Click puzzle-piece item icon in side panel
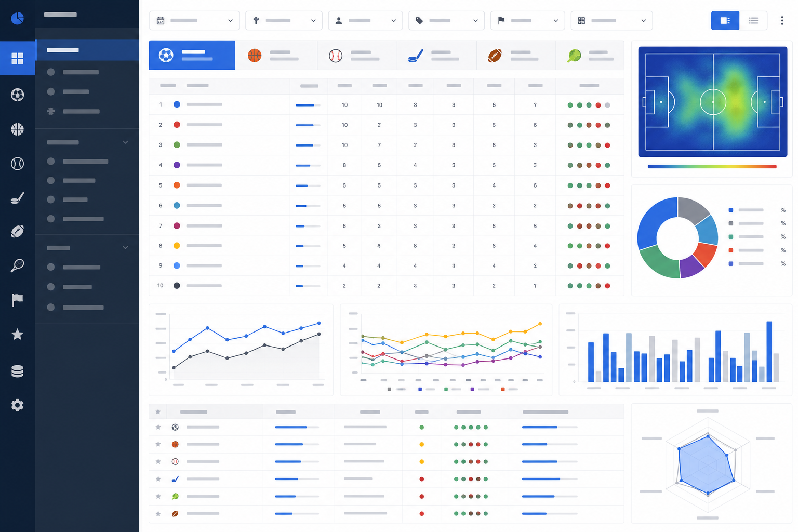This screenshot has height=532, width=798. tap(50, 111)
